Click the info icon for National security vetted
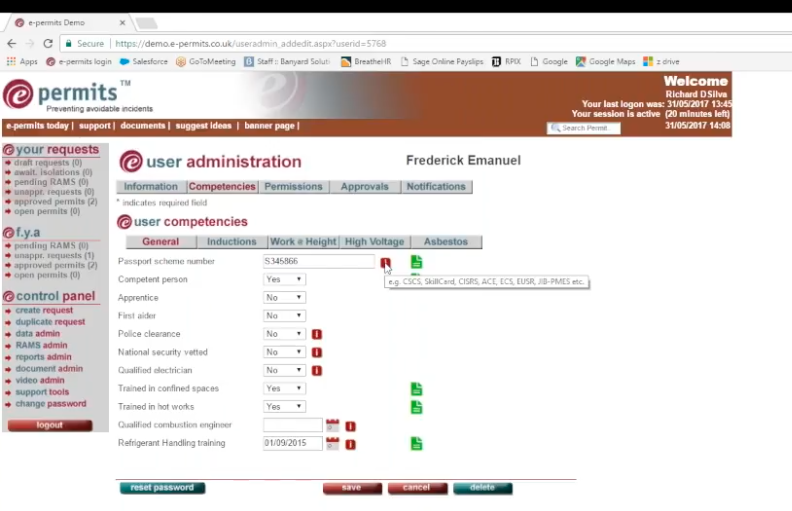The image size is (792, 511). click(x=317, y=352)
